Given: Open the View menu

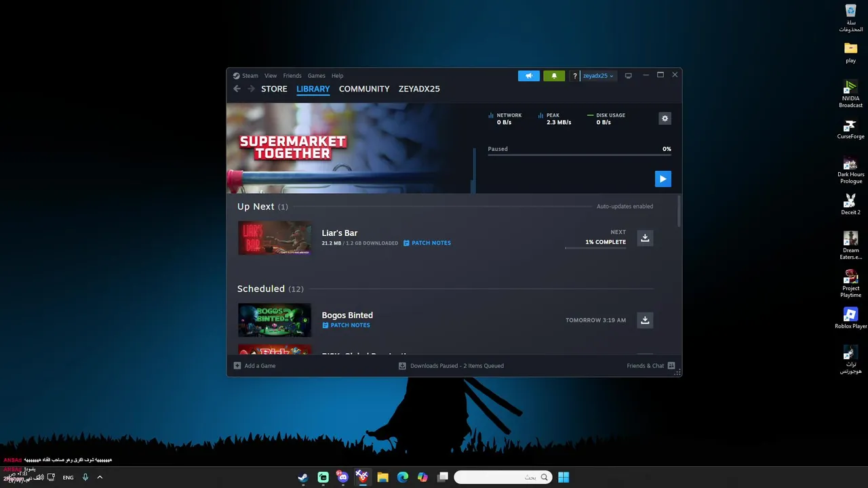Looking at the screenshot, I should [271, 76].
